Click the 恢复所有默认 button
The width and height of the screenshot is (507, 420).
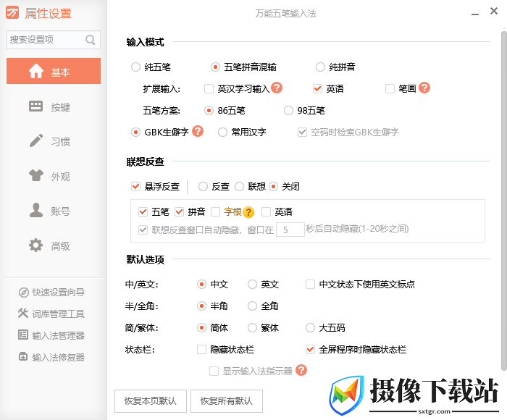coord(226,401)
